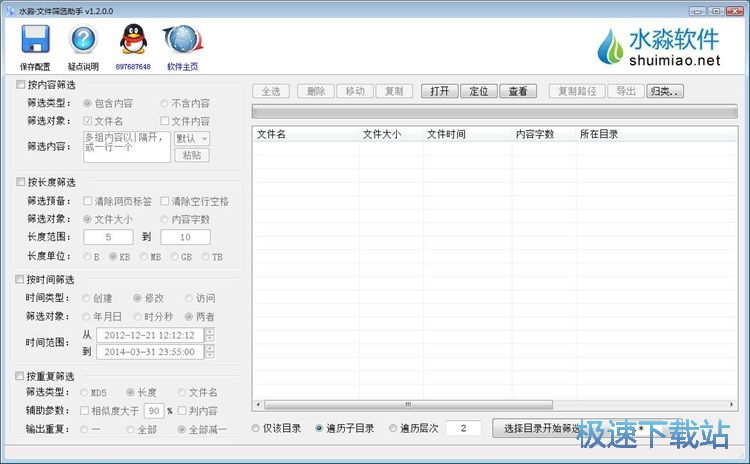Select the 两者 radio button

pyautogui.click(x=189, y=316)
